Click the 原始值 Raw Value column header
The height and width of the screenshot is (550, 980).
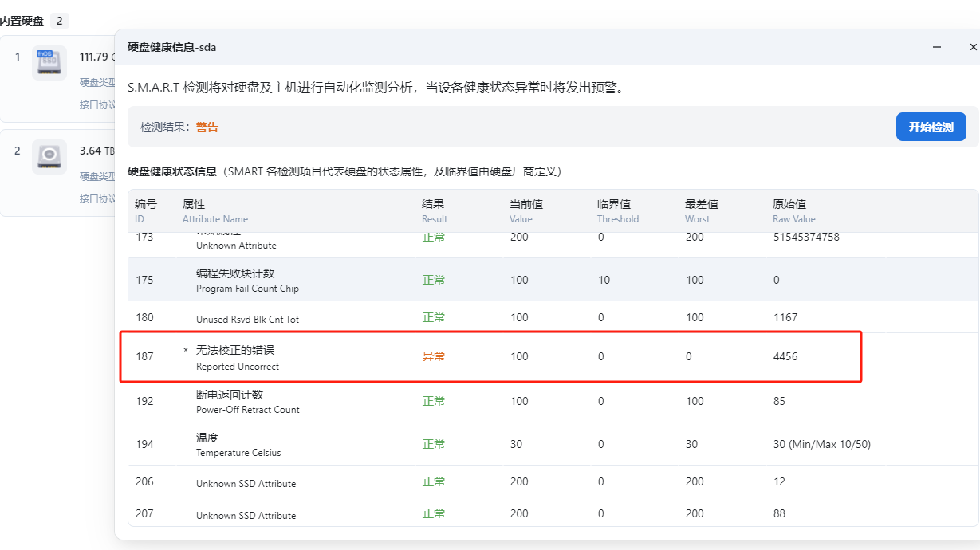pos(794,211)
